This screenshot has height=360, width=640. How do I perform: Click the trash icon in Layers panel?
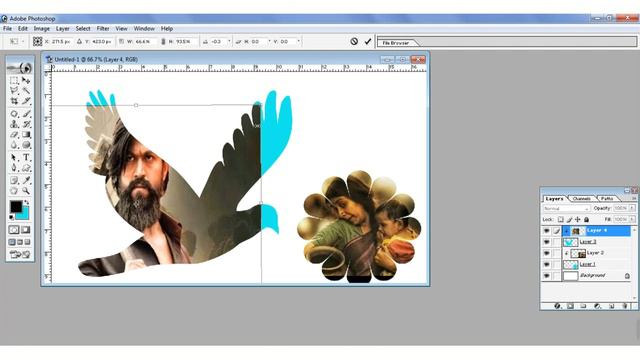coord(625,306)
